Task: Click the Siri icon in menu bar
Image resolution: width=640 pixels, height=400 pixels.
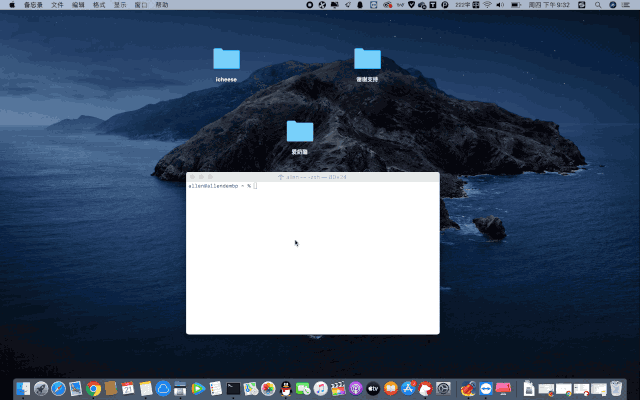Action: click(613, 5)
